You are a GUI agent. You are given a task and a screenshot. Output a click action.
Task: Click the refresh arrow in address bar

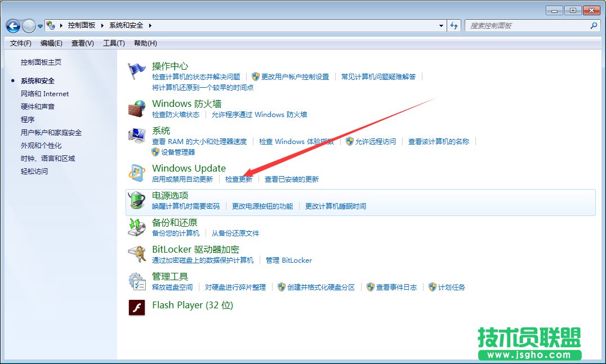click(x=454, y=25)
